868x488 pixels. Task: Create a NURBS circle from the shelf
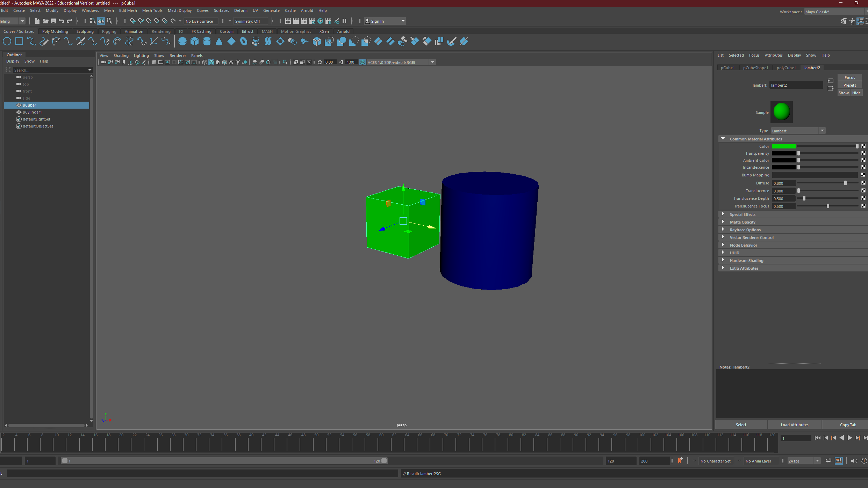click(x=7, y=42)
